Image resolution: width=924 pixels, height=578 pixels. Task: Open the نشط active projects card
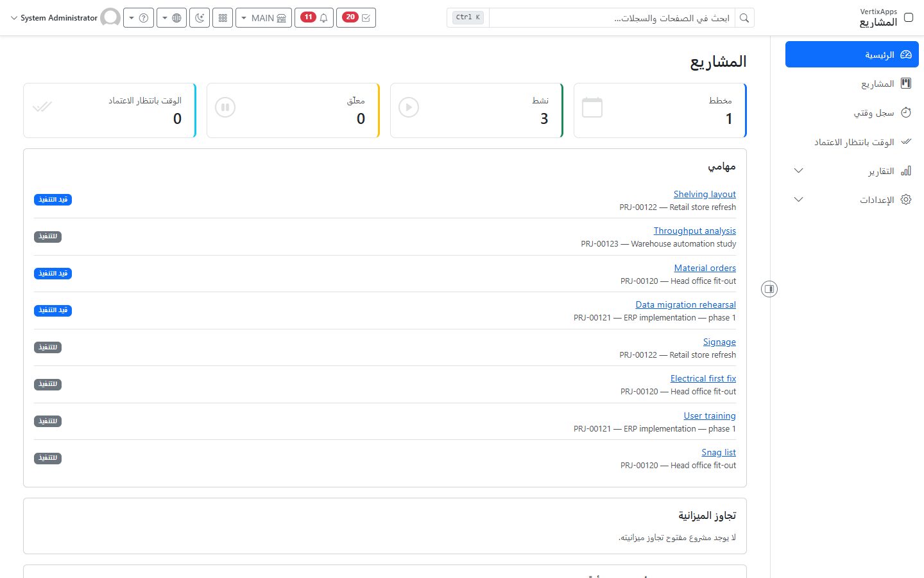(x=477, y=110)
